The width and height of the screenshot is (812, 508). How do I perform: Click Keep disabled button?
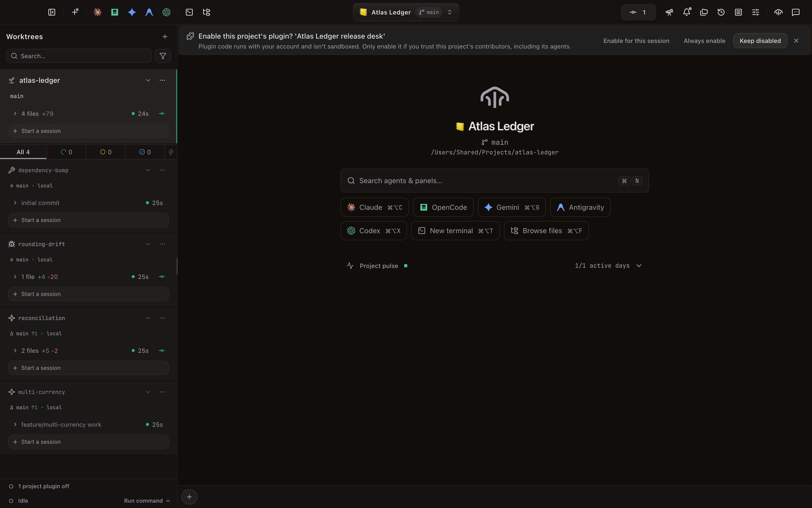click(760, 41)
